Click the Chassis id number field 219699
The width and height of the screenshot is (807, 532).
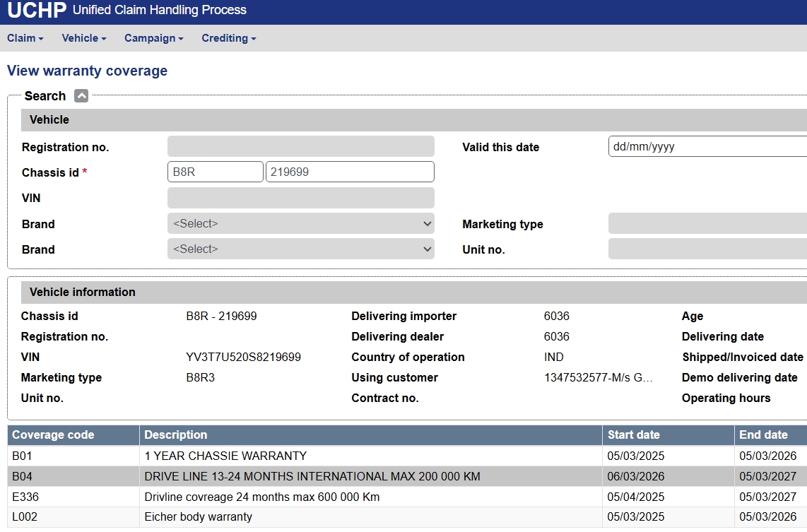pyautogui.click(x=350, y=172)
